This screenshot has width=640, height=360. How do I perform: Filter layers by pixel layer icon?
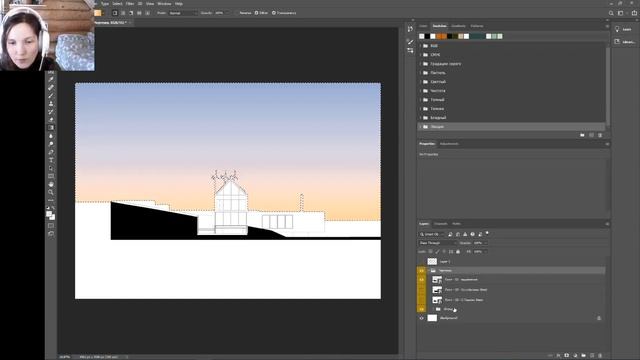pyautogui.click(x=450, y=234)
